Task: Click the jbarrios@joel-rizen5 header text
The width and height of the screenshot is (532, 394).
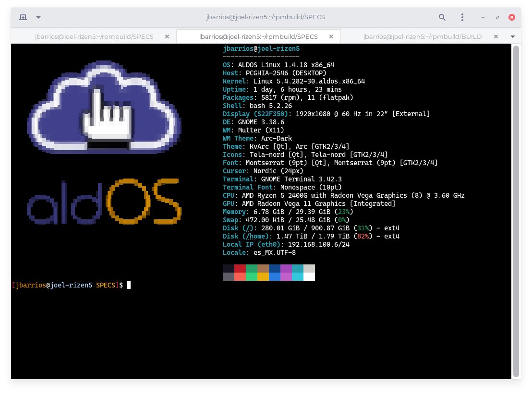Action: [x=261, y=48]
